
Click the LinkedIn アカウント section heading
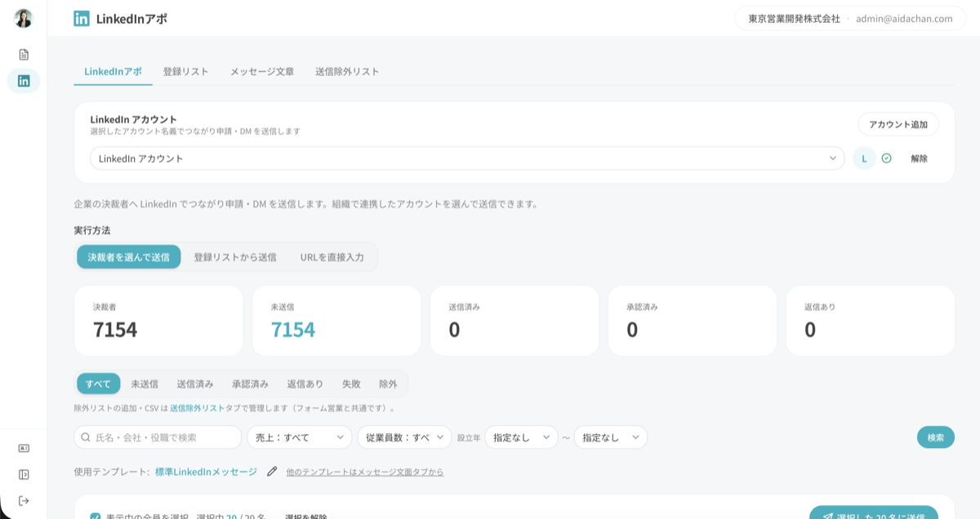pyautogui.click(x=134, y=119)
